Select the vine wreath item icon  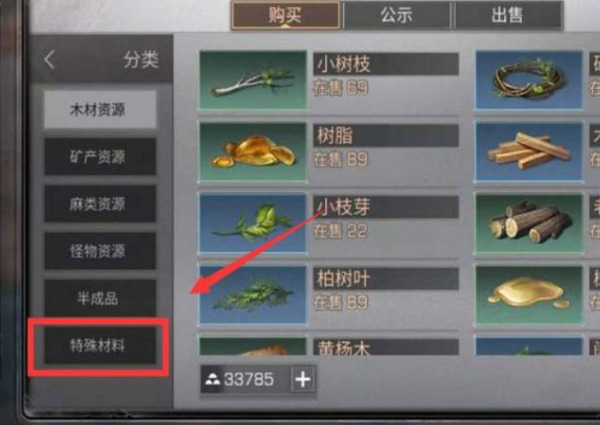pyautogui.click(x=529, y=80)
